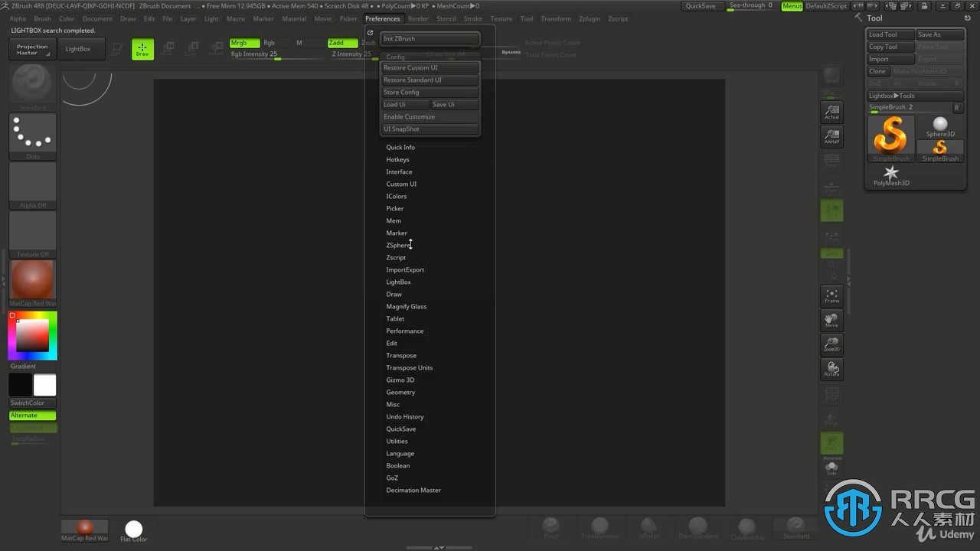Click Restore Standard UI
This screenshot has height=551, width=980.
coord(430,80)
